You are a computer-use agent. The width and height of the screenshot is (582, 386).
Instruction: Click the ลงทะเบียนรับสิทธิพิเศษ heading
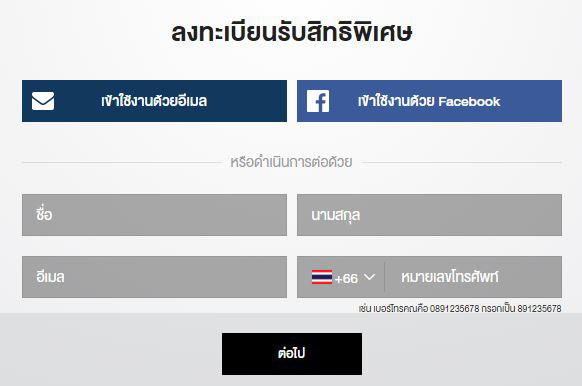(x=292, y=33)
